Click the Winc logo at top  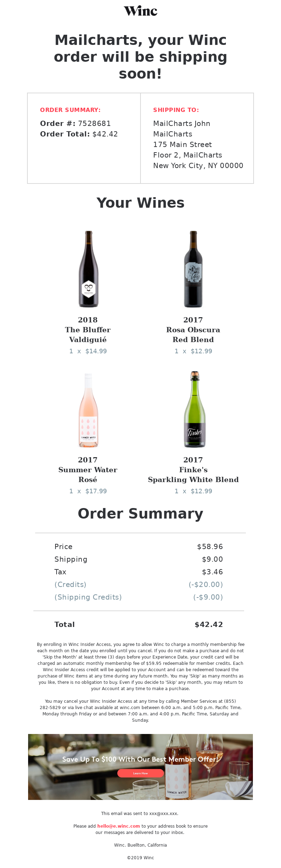140,11
